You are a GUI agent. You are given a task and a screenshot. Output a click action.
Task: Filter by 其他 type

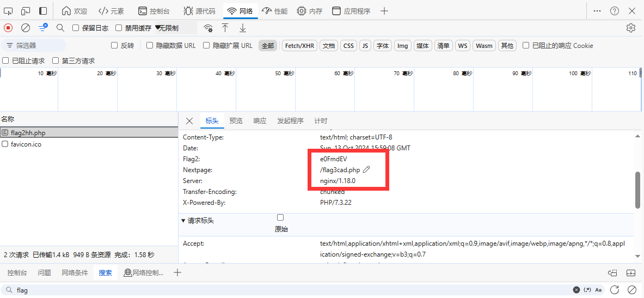(x=507, y=46)
